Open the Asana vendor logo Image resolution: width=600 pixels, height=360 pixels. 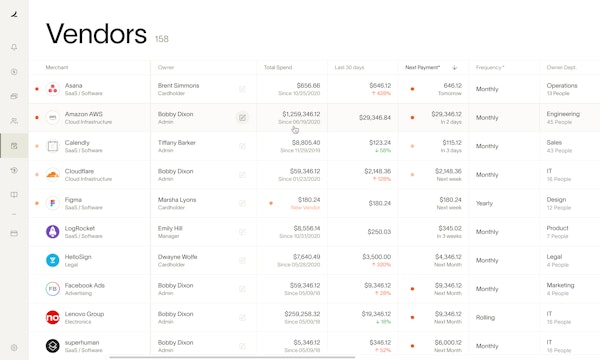(53, 89)
